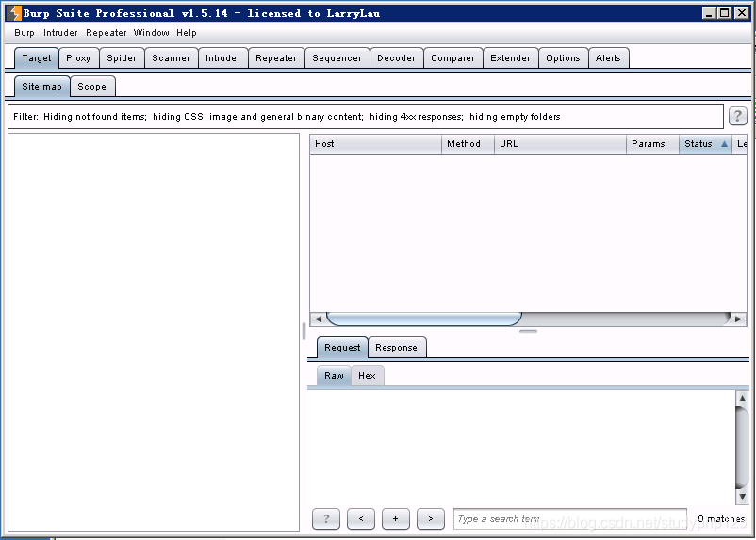This screenshot has width=756, height=540.
Task: Click the search help question mark button
Action: (326, 518)
